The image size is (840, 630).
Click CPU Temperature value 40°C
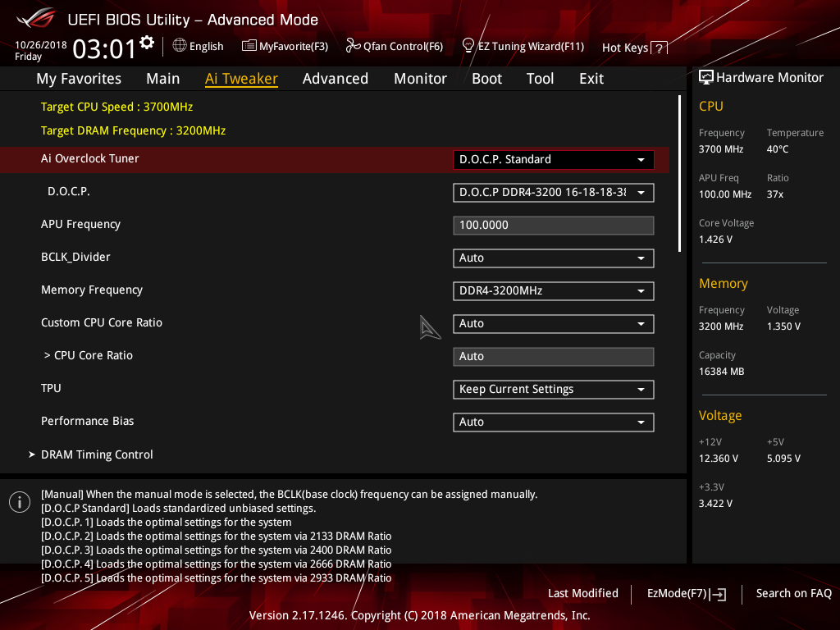point(778,149)
